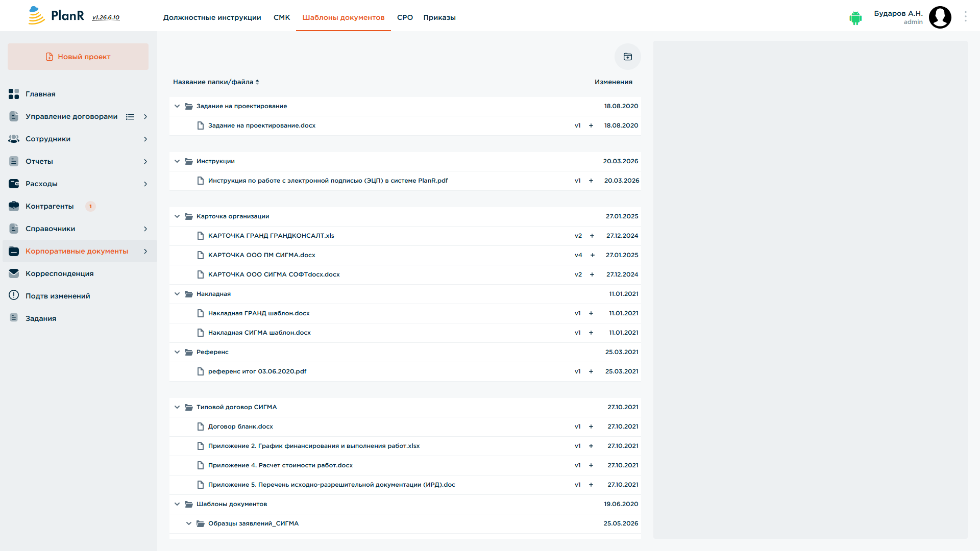Add version to Приложение 4. Расчет стоимости работ.docx
Screen dimensions: 980x551
pos(591,465)
